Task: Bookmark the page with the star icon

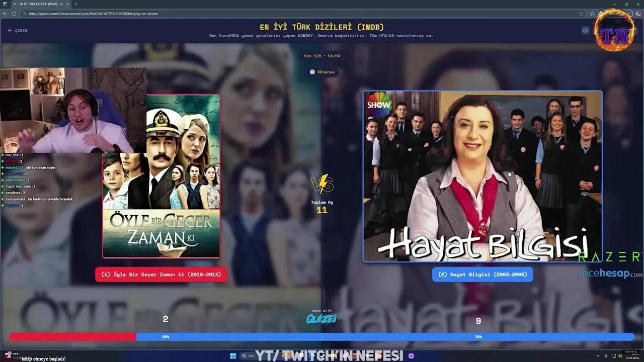Action: 582,14
